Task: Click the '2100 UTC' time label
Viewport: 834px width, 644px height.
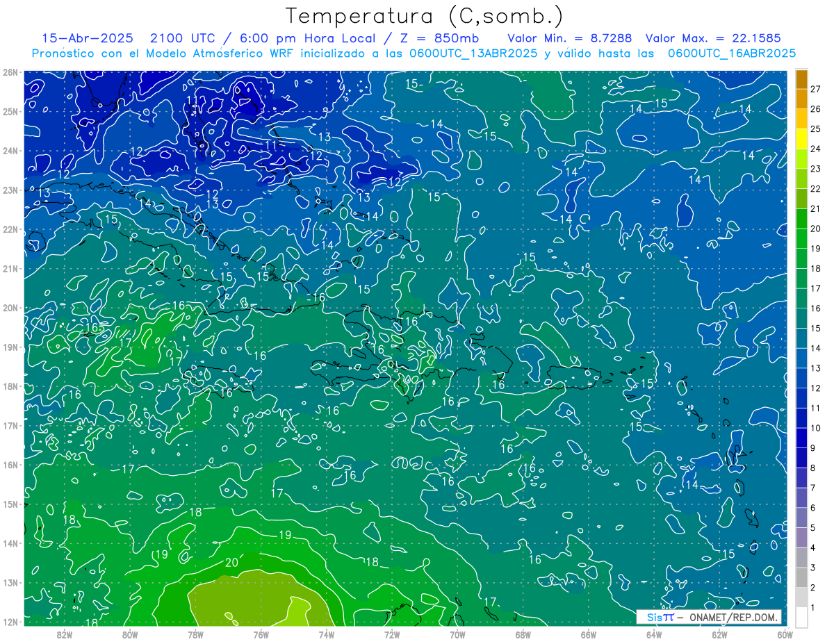Action: (x=182, y=38)
